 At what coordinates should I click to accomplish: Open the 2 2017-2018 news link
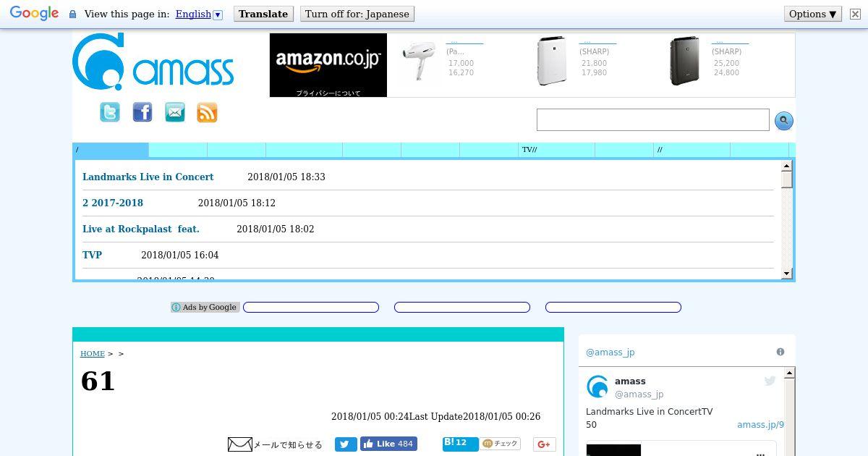[113, 203]
